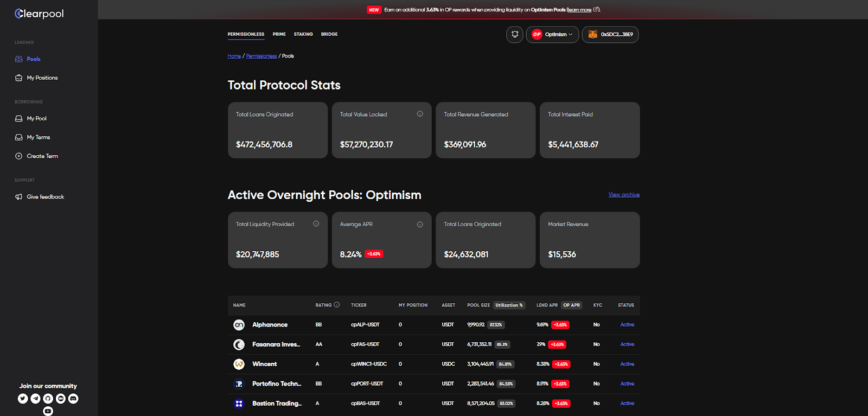The height and width of the screenshot is (416, 868).
Task: Click the Medium community icon
Action: click(61, 399)
